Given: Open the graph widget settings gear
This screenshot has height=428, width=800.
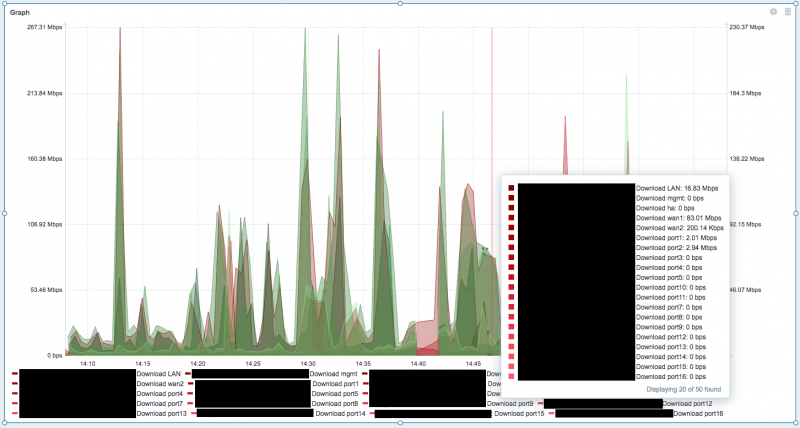Looking at the screenshot, I should click(773, 12).
